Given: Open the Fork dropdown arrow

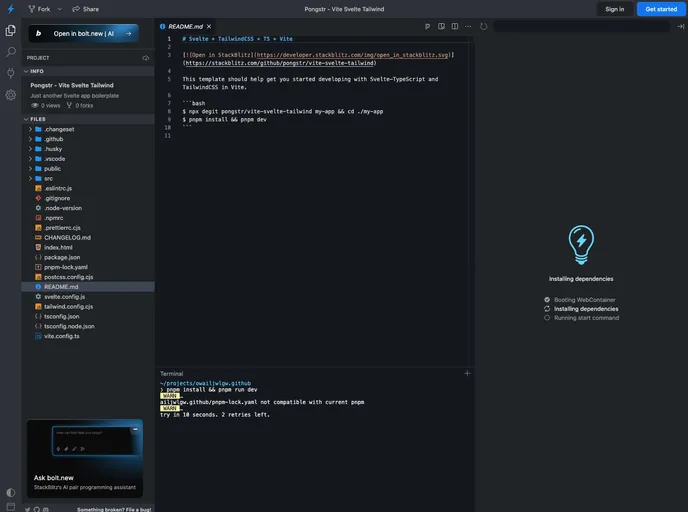Looking at the screenshot, I should [x=60, y=9].
